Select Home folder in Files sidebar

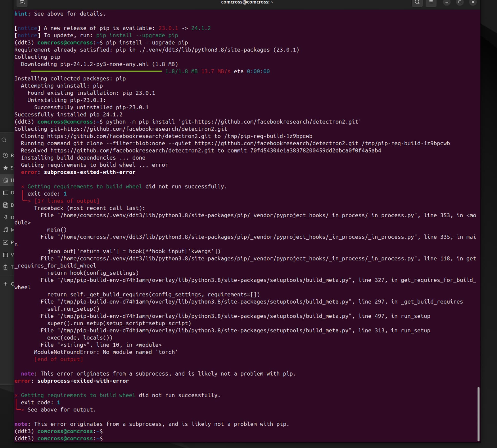pyautogui.click(x=6, y=180)
